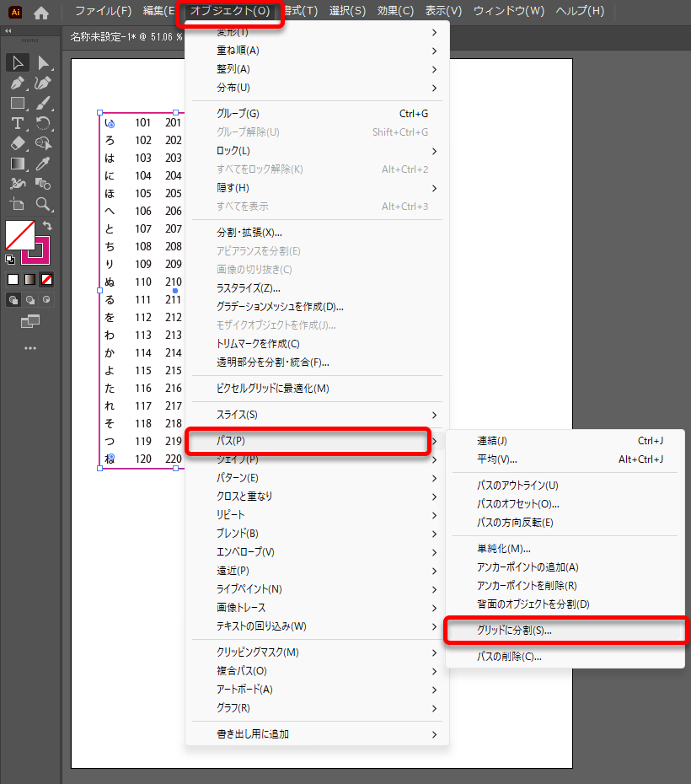The height and width of the screenshot is (784, 691).
Task: Click the Home icon
Action: [x=40, y=13]
